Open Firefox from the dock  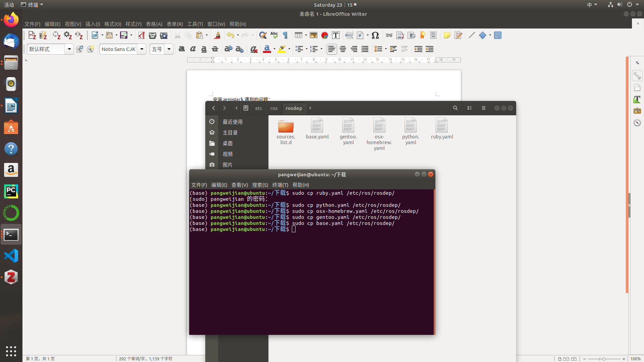pyautogui.click(x=11, y=20)
